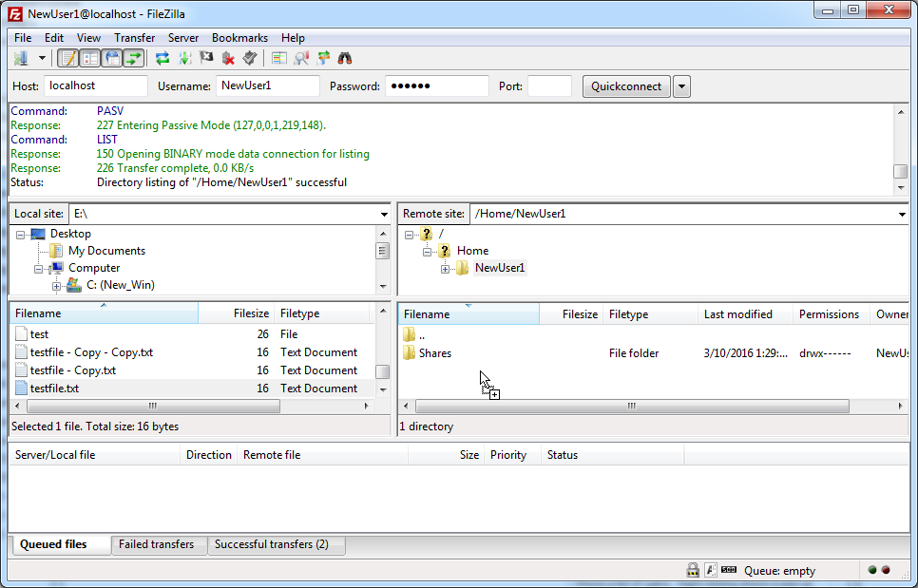The height and width of the screenshot is (588, 918).
Task: Click the Port input field
Action: pos(549,85)
